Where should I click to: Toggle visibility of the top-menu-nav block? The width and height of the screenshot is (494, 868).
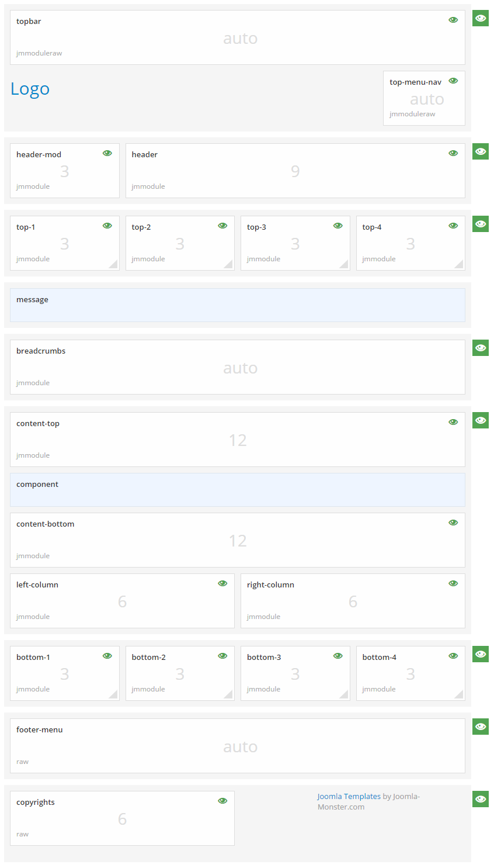453,81
